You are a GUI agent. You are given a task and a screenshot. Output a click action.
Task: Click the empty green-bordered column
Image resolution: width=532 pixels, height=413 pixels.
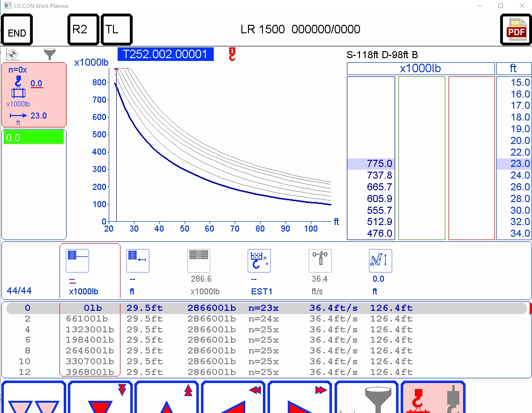click(422, 158)
